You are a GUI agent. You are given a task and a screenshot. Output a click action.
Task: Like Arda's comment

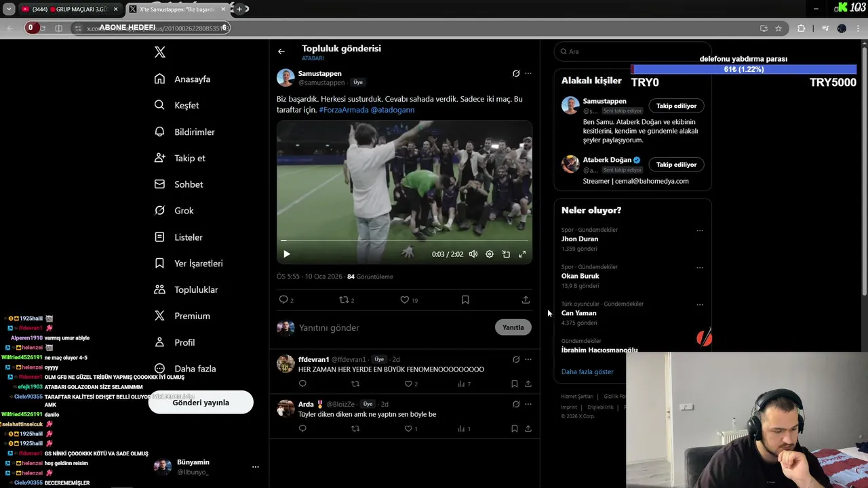(408, 428)
